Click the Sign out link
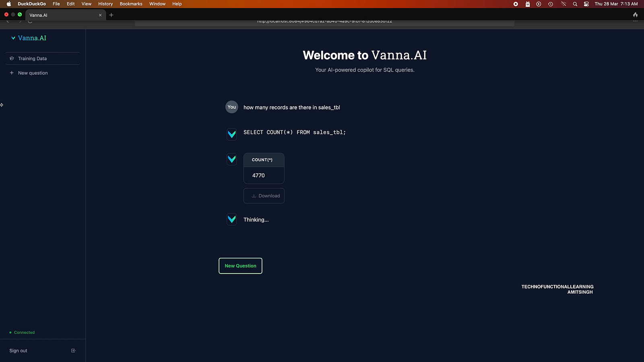644x362 pixels. pos(19,351)
